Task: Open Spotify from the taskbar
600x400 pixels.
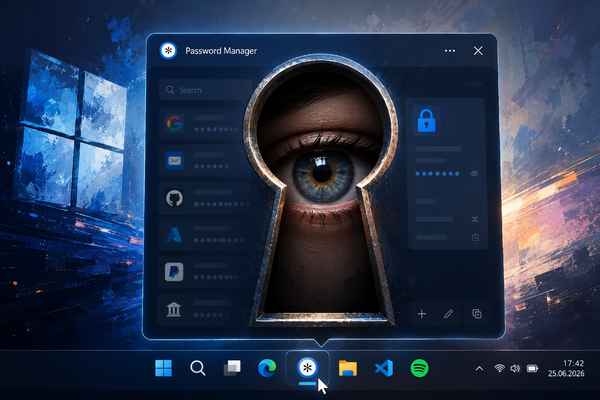Action: click(x=419, y=369)
